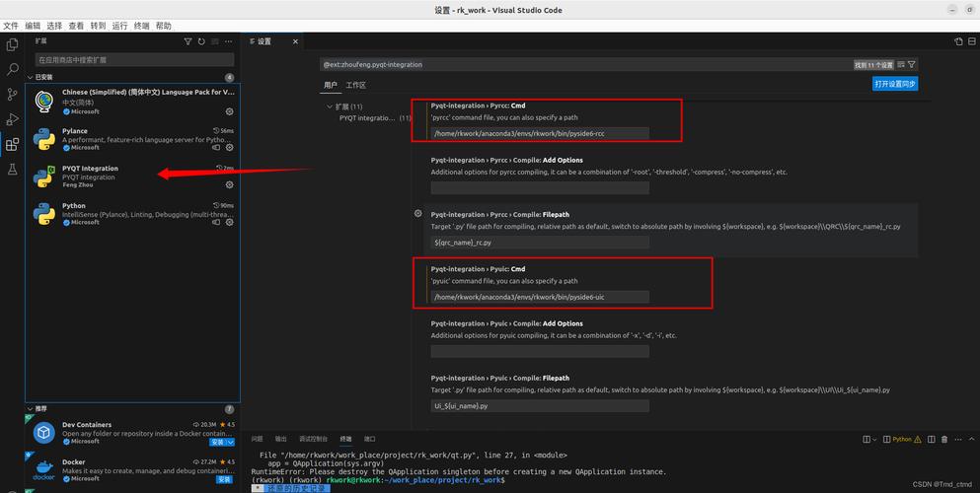
Task: Focus the extension marketplace search box
Action: point(134,60)
